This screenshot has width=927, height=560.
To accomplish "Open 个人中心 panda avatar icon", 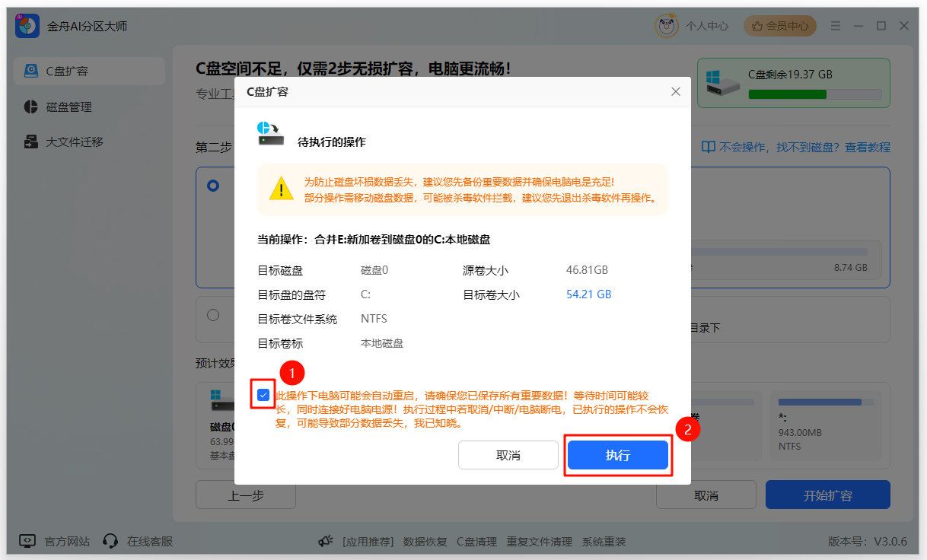I will pyautogui.click(x=667, y=26).
